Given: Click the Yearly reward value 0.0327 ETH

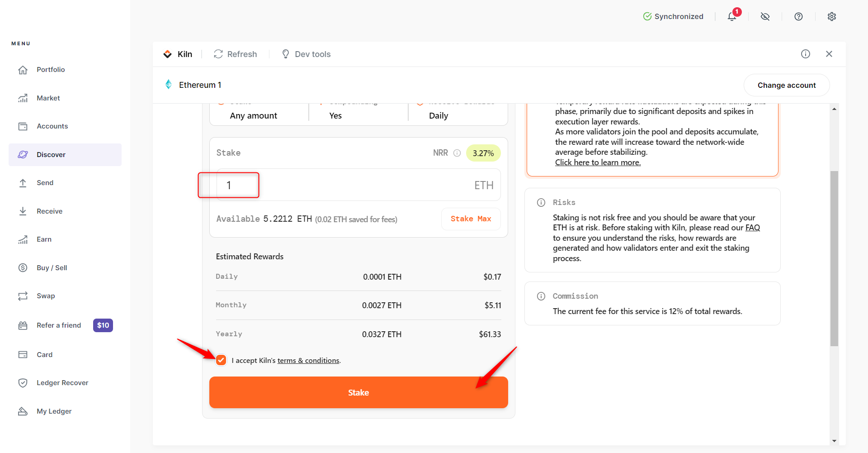Looking at the screenshot, I should pos(382,334).
